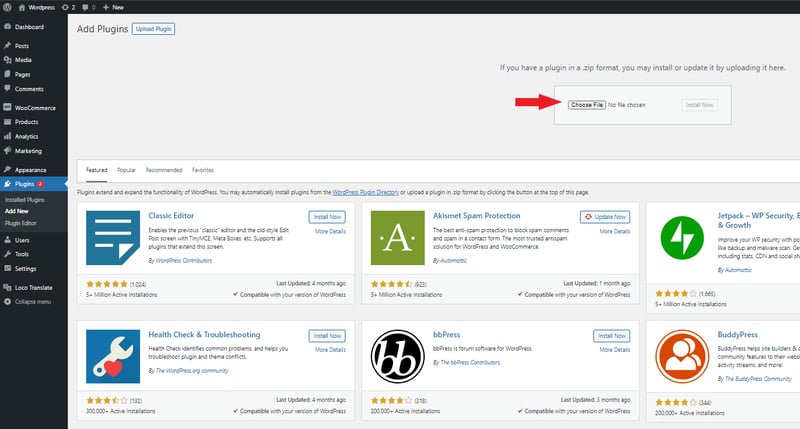Open The WordPress.org community author link
Image resolution: width=800 pixels, height=429 pixels.
click(x=192, y=371)
